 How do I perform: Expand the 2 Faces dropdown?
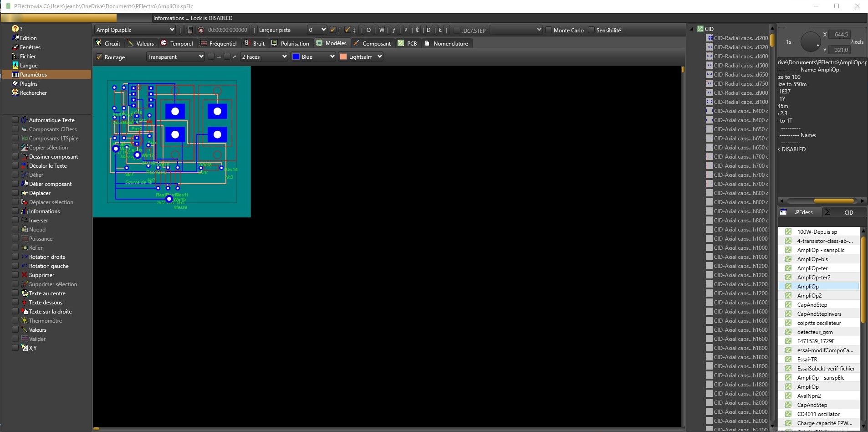click(x=264, y=57)
